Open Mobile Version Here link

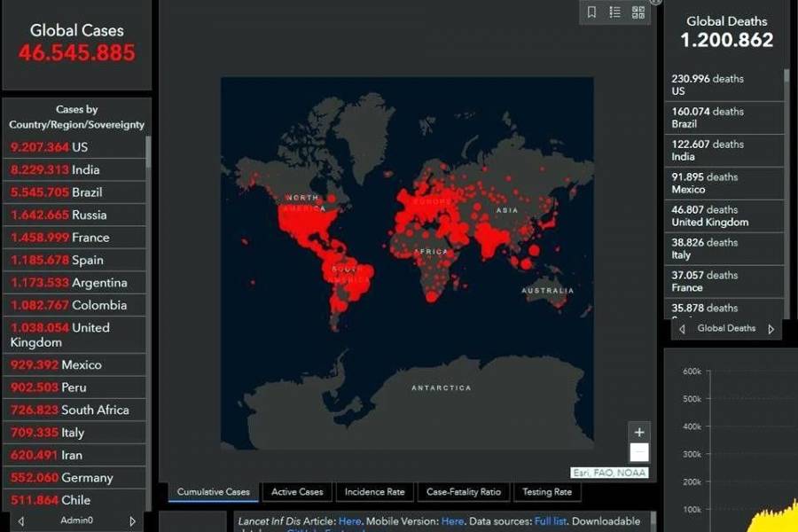452,520
